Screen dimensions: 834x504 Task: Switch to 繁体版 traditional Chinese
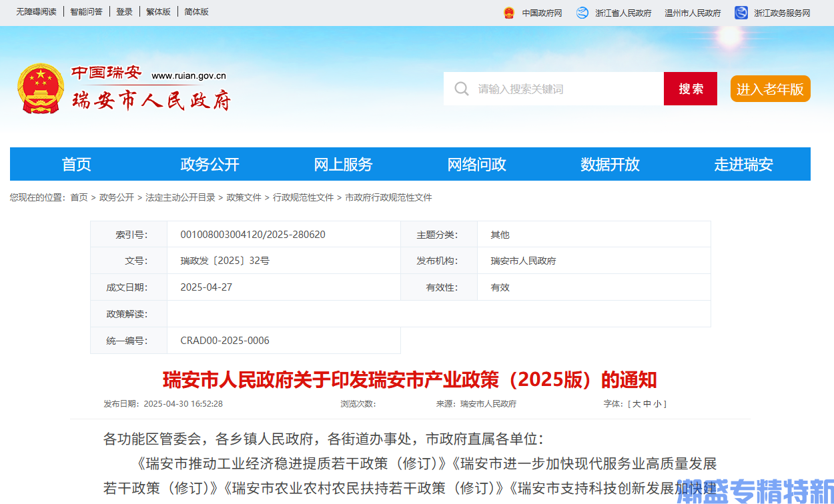(159, 12)
